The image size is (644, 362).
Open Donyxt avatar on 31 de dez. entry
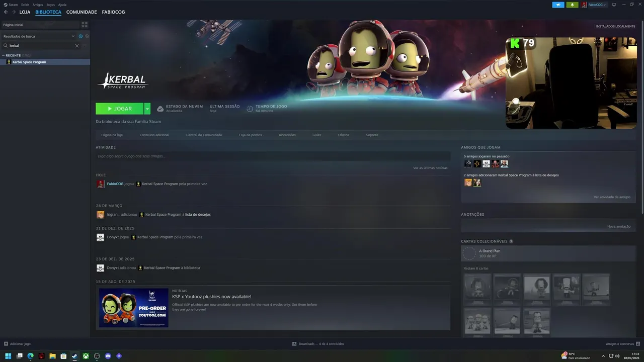(101, 237)
